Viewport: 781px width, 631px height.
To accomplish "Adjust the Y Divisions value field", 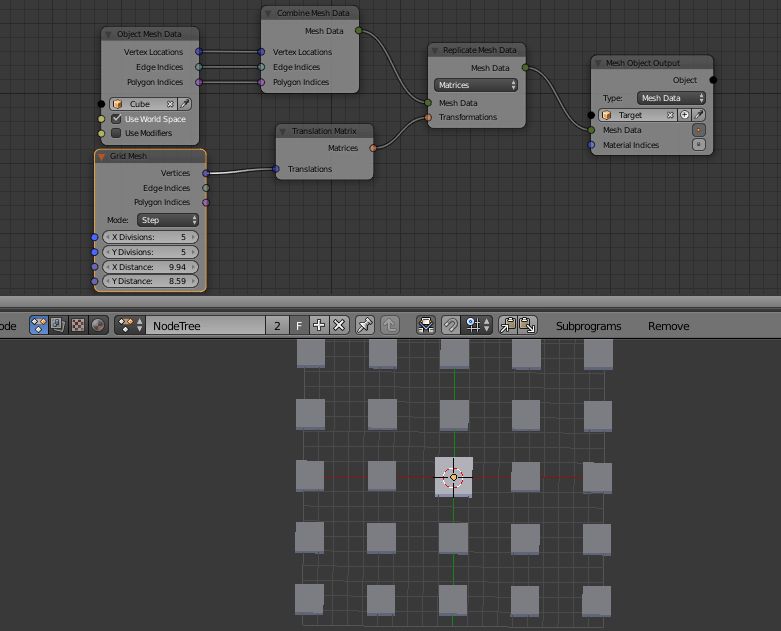I will coord(150,252).
